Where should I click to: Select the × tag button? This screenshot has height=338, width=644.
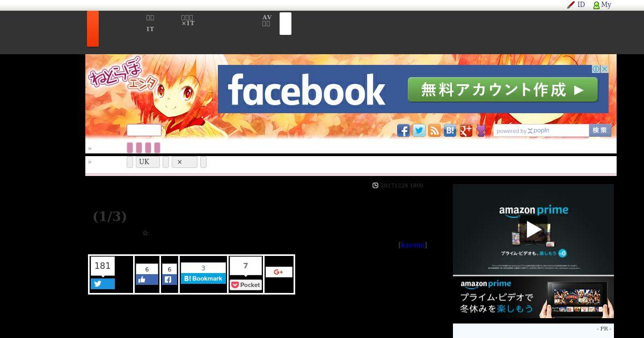[x=185, y=162]
